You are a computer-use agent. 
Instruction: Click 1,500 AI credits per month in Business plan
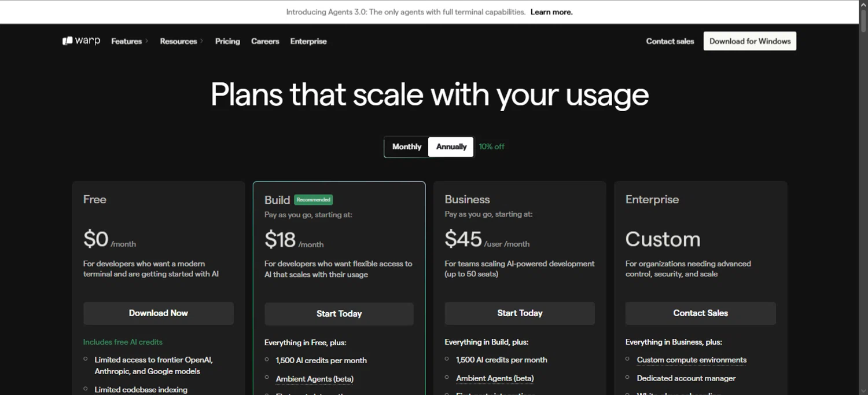tap(502, 360)
